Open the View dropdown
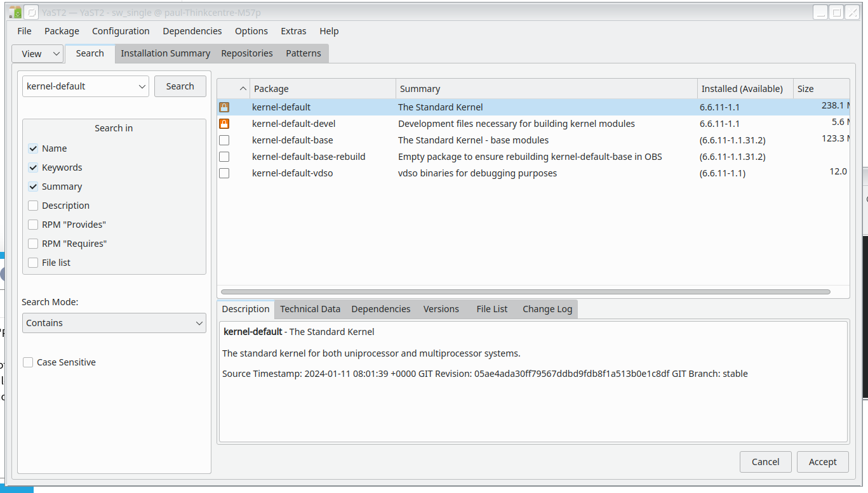The image size is (868, 493). coord(37,53)
